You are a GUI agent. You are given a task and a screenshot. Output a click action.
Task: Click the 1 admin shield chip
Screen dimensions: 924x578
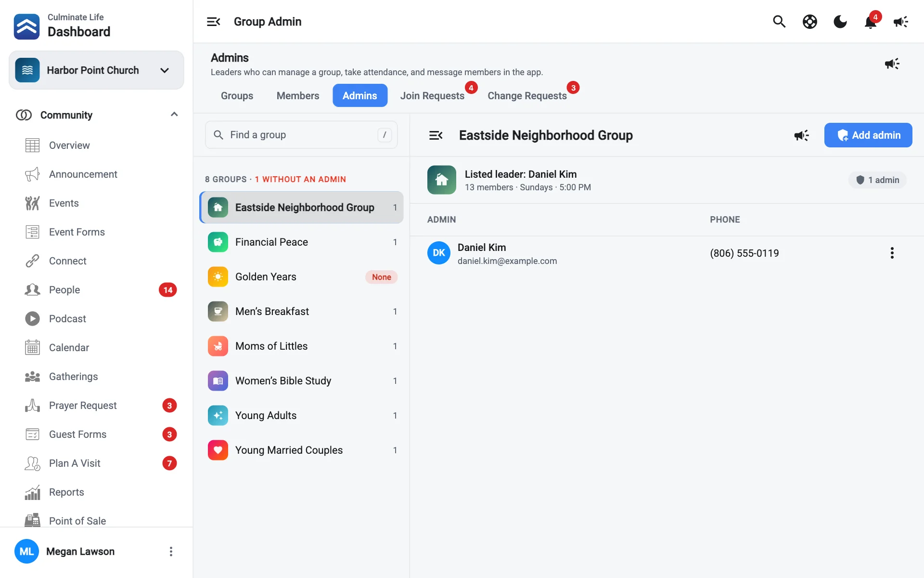(x=877, y=180)
